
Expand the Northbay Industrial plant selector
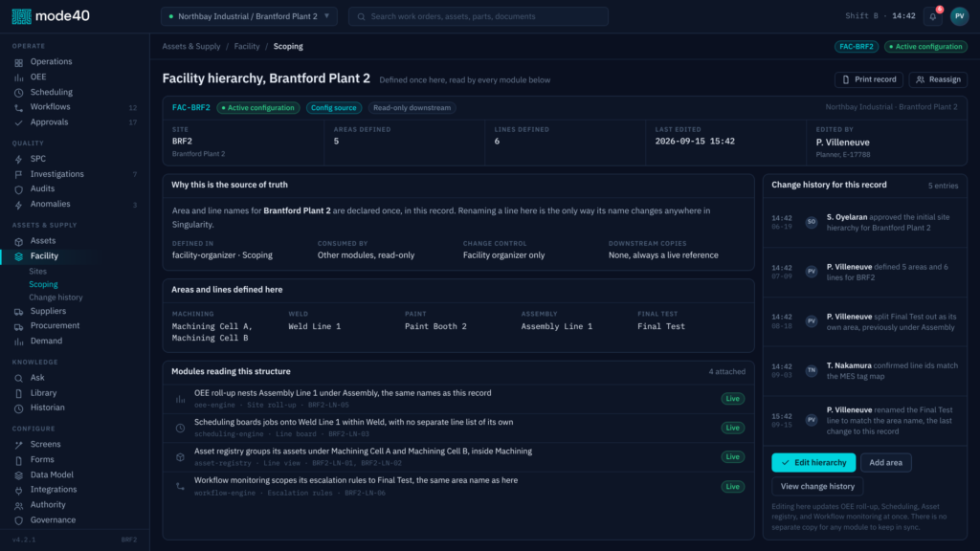[x=249, y=16]
